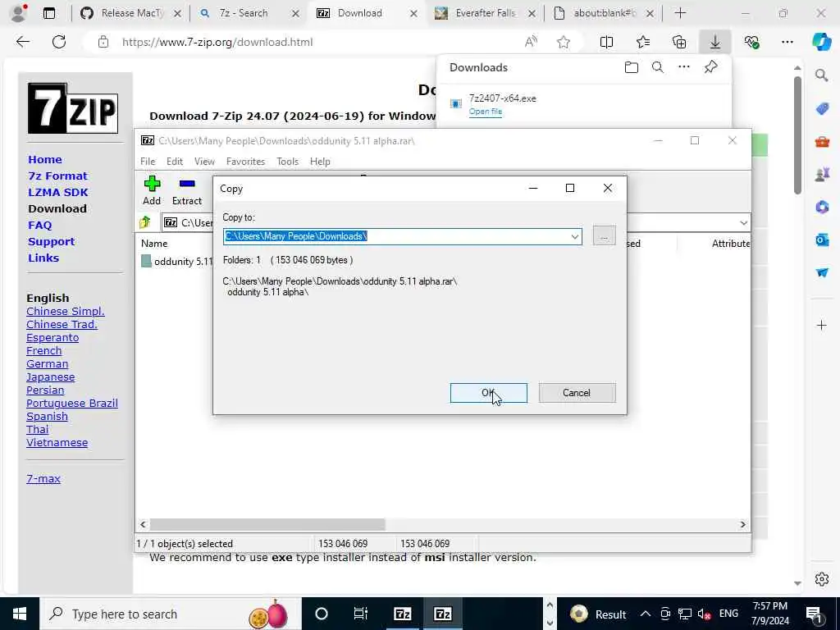Click the up-folder icon in 7-Zip
The width and height of the screenshot is (840, 630).
click(144, 222)
